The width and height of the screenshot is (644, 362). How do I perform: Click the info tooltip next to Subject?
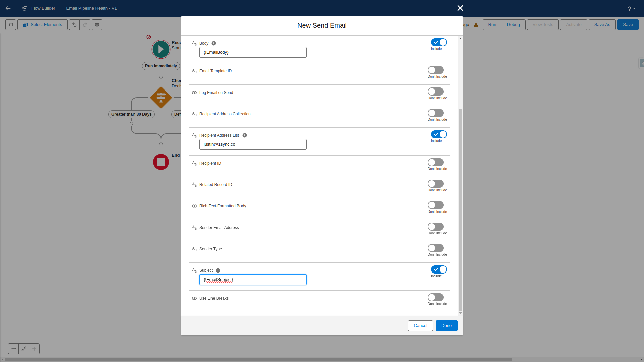point(218,270)
